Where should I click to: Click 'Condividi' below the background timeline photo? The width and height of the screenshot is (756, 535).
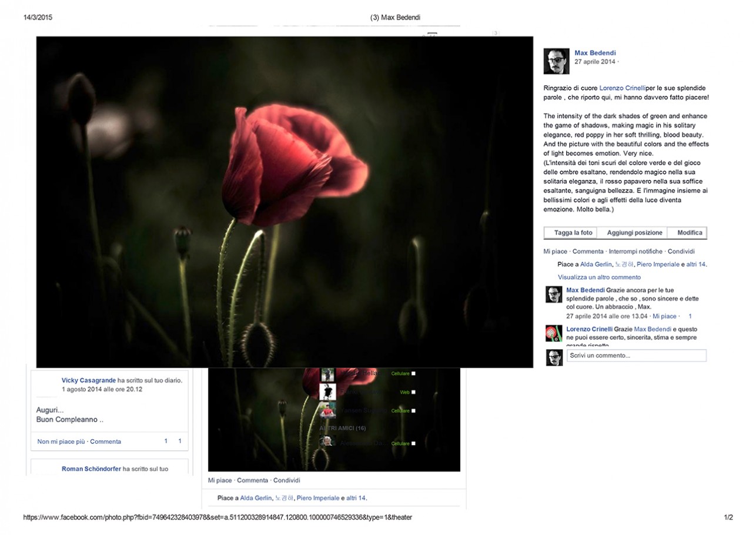[287, 480]
